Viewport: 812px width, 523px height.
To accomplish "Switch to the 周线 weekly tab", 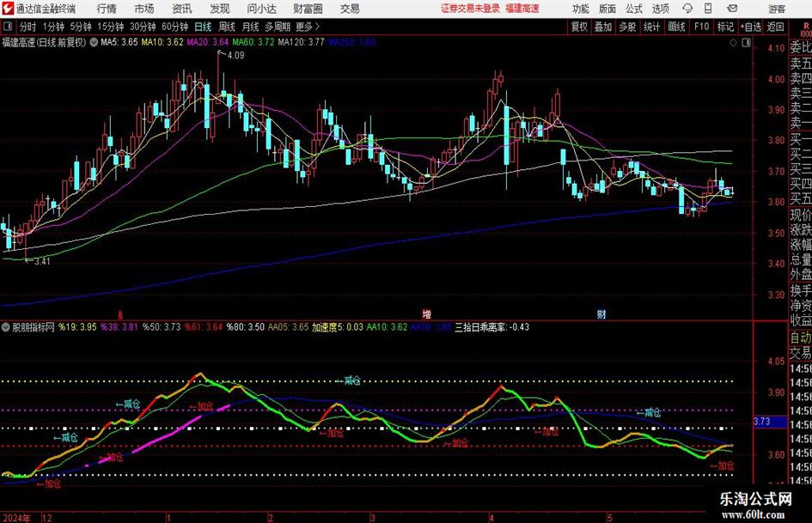I will (x=226, y=27).
